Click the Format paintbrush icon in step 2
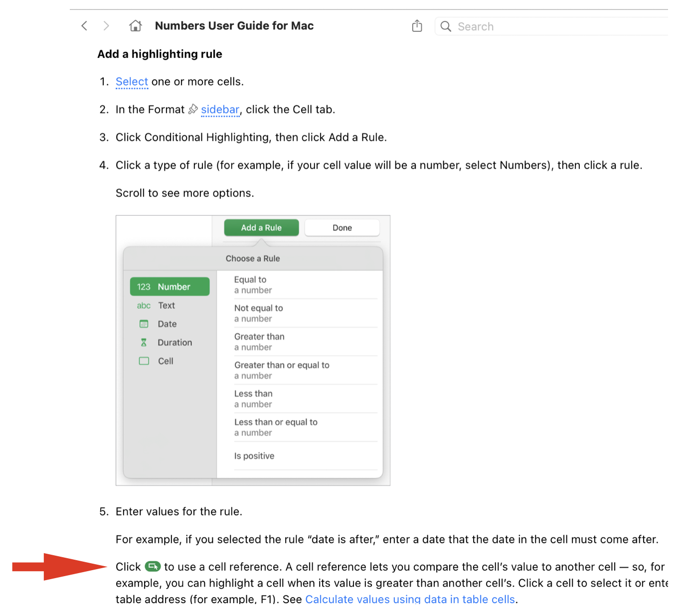This screenshot has width=688, height=616. [193, 109]
